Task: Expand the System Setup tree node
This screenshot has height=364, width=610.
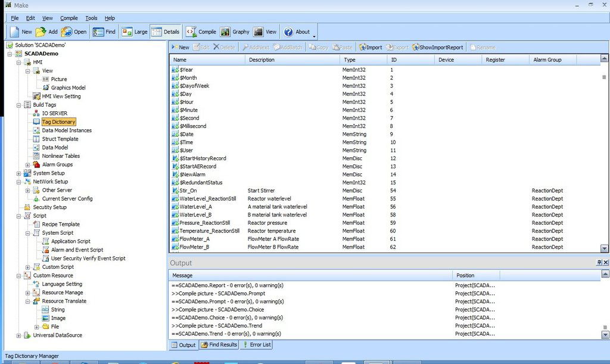Action: pos(18,173)
